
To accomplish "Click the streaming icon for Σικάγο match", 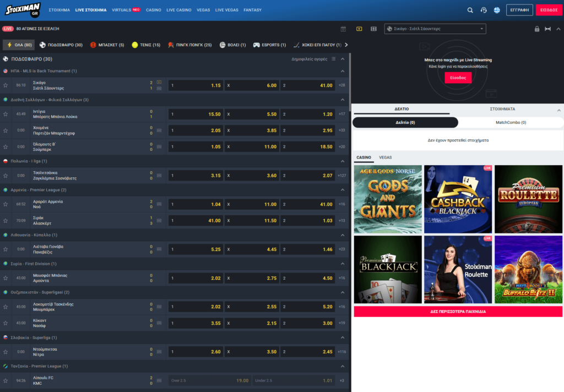I will tap(159, 83).
